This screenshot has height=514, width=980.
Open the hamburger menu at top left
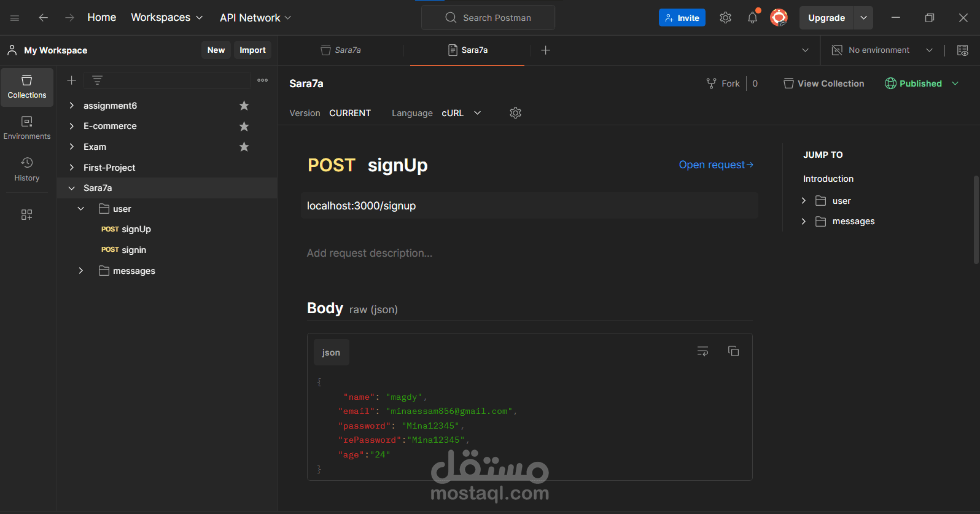click(15, 18)
